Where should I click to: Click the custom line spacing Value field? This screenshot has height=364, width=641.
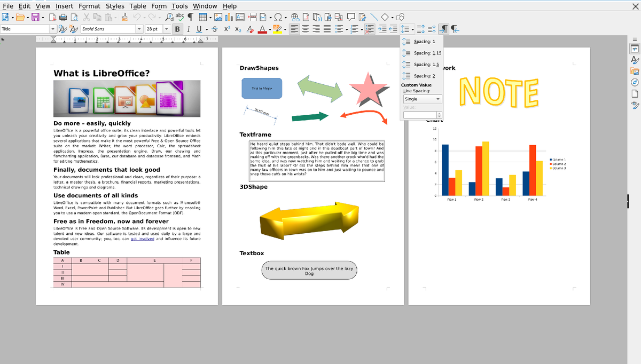click(419, 114)
